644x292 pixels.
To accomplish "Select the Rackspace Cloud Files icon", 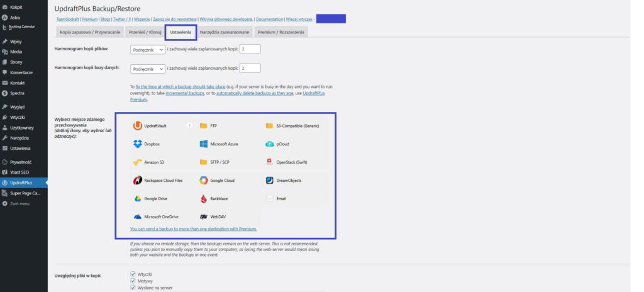I will pyautogui.click(x=138, y=180).
